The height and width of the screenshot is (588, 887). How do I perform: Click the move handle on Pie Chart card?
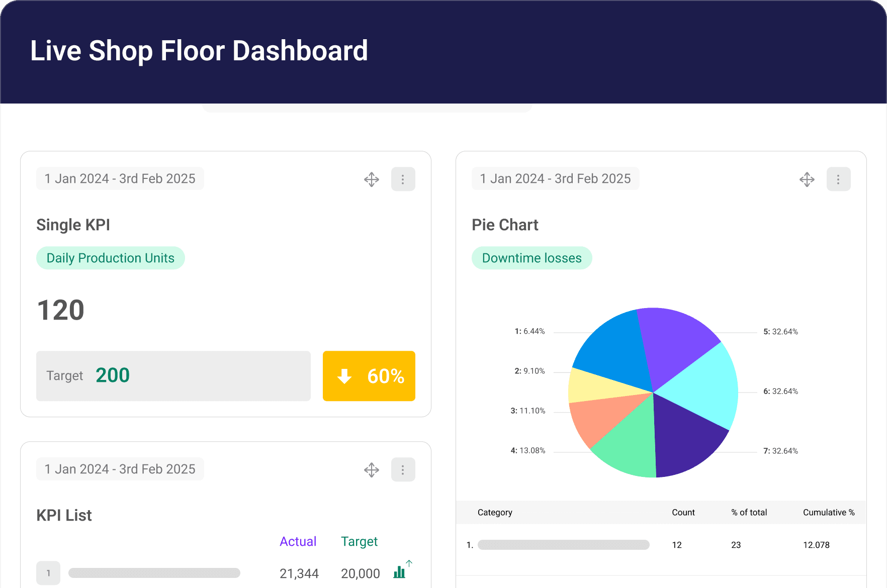tap(807, 179)
